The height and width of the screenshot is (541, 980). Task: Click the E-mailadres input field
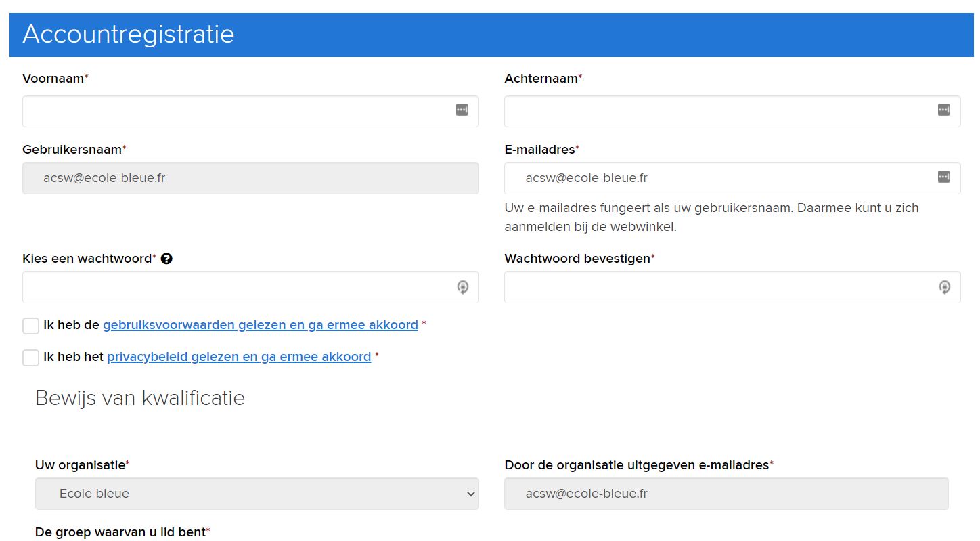[x=717, y=178]
